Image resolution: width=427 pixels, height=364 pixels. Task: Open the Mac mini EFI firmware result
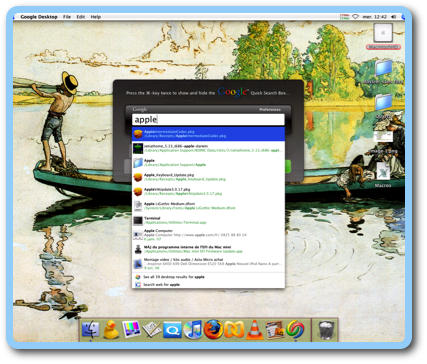209,249
